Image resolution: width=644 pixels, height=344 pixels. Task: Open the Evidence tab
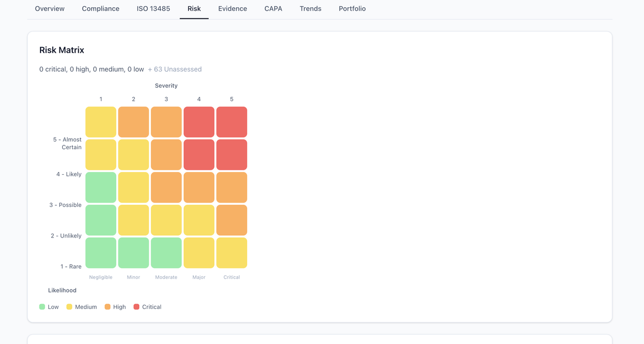pos(232,9)
